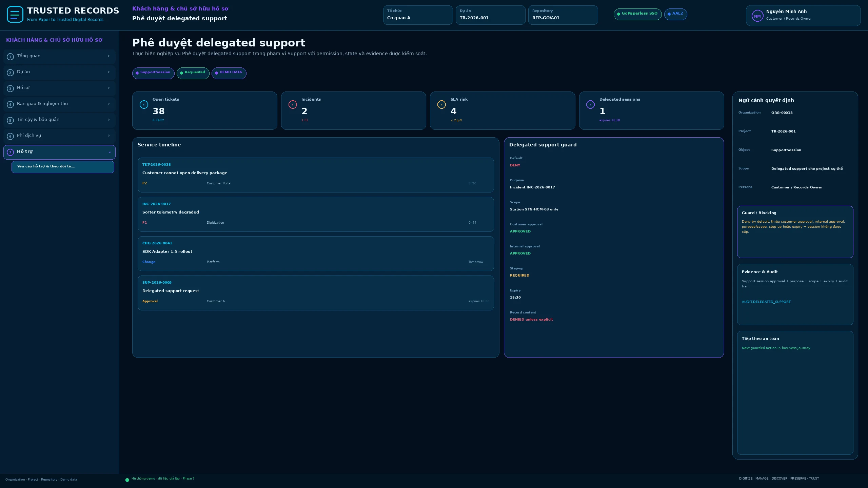Viewport: 868px width, 488px height.
Task: Expand the Phí dịch vụ chevron
Action: click(109, 136)
